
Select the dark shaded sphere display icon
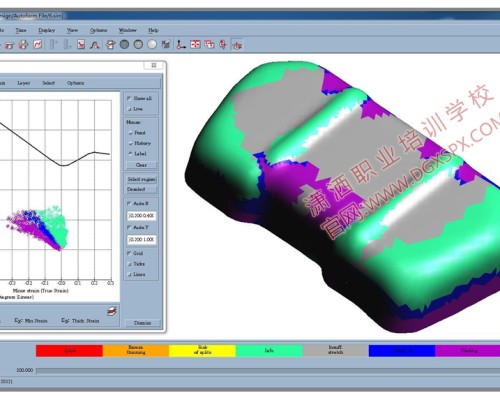124,44
